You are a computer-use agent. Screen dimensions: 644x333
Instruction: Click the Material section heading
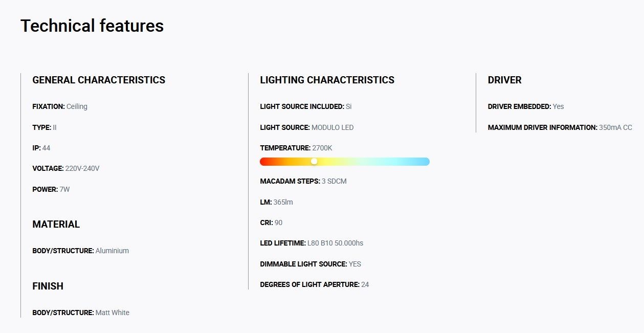(56, 224)
